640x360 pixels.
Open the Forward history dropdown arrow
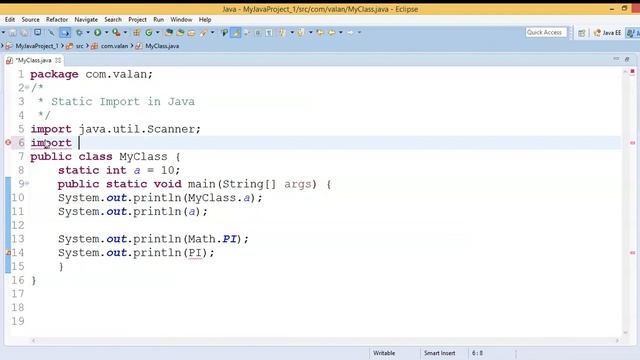click(360, 33)
